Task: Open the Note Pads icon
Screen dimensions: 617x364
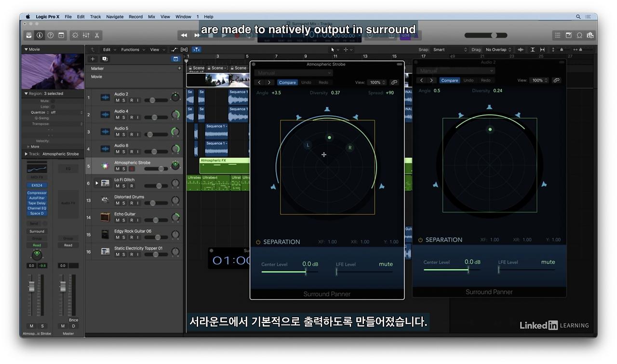Action: pos(568,35)
